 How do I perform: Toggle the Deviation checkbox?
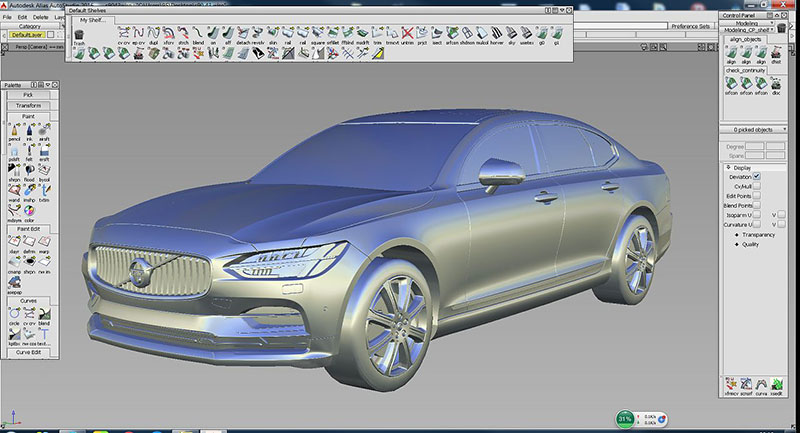pos(757,176)
